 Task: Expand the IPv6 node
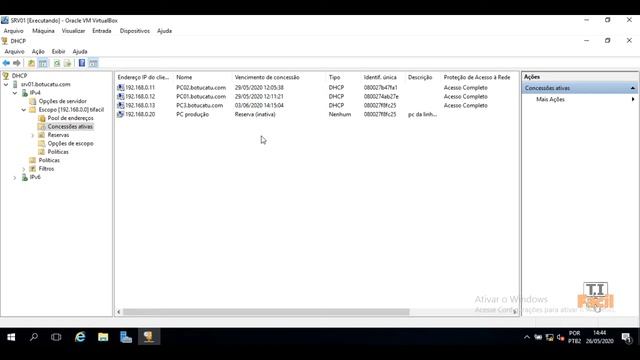tap(15, 177)
